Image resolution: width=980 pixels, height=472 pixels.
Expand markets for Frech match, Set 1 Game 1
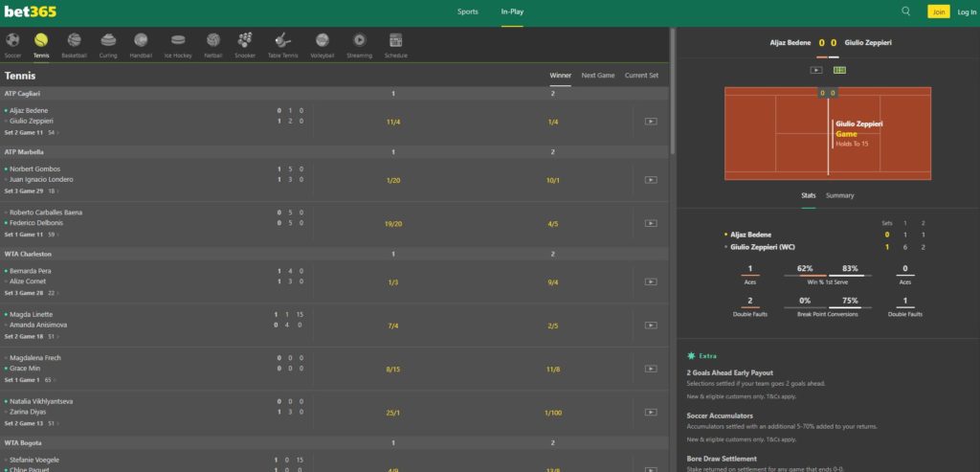[50, 379]
